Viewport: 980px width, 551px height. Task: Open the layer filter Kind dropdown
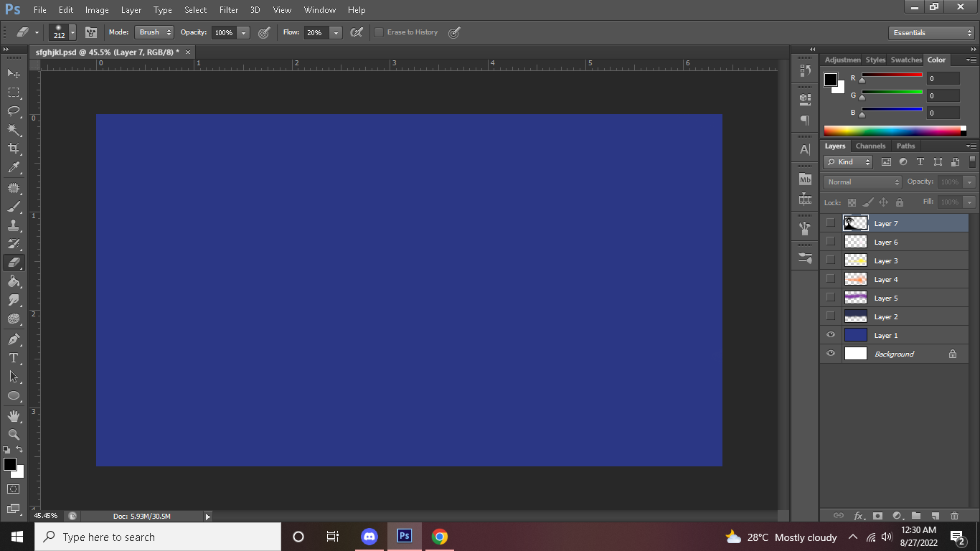pyautogui.click(x=848, y=162)
